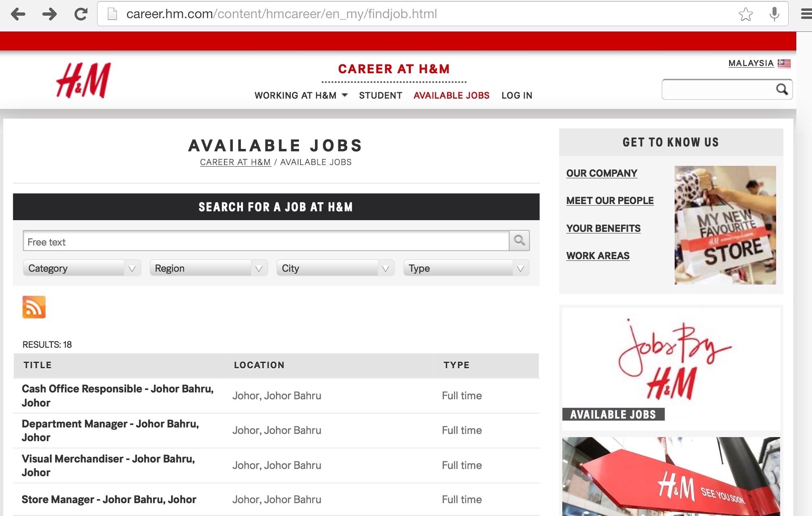Click My New Favourite Store image

(725, 225)
